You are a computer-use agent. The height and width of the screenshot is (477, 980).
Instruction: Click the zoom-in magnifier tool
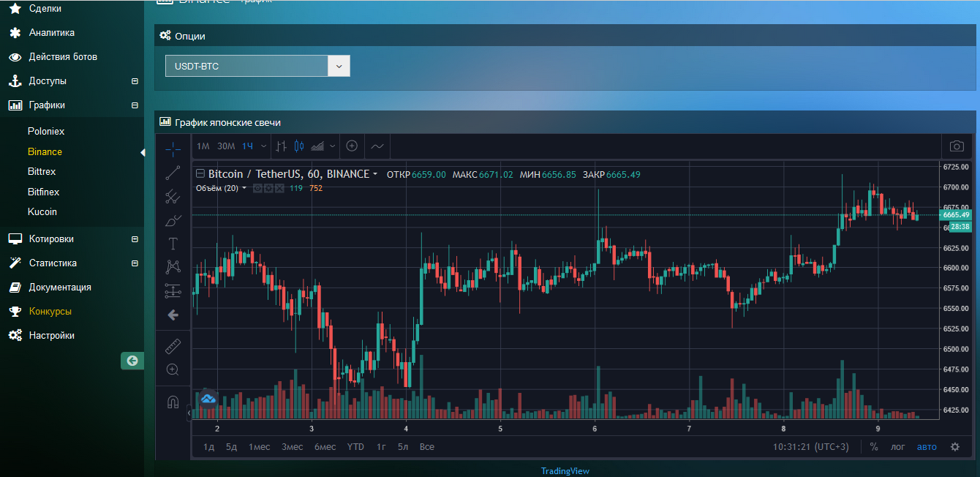click(x=173, y=369)
